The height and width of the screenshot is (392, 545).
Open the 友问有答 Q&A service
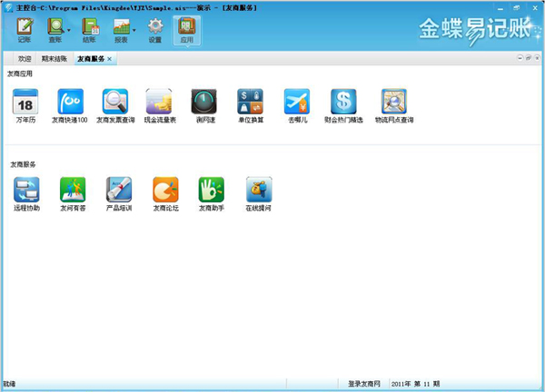73,194
